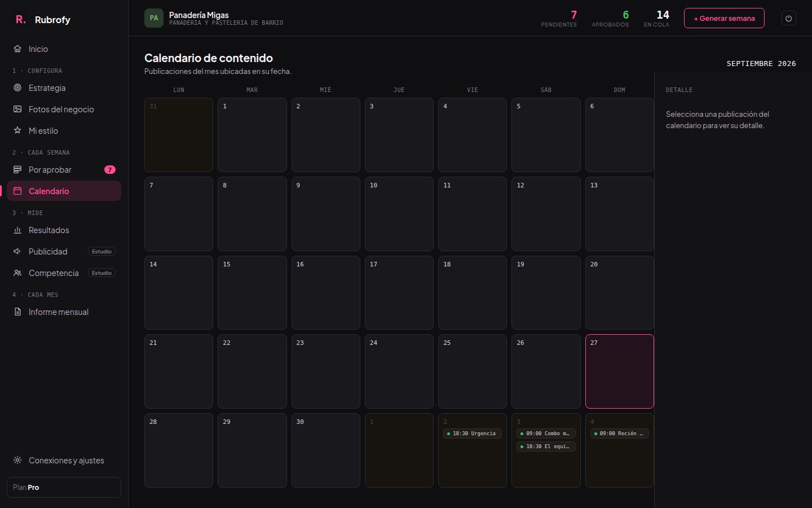This screenshot has width=812, height=508.
Task: Click the day 10 calendar cell
Action: (399, 214)
